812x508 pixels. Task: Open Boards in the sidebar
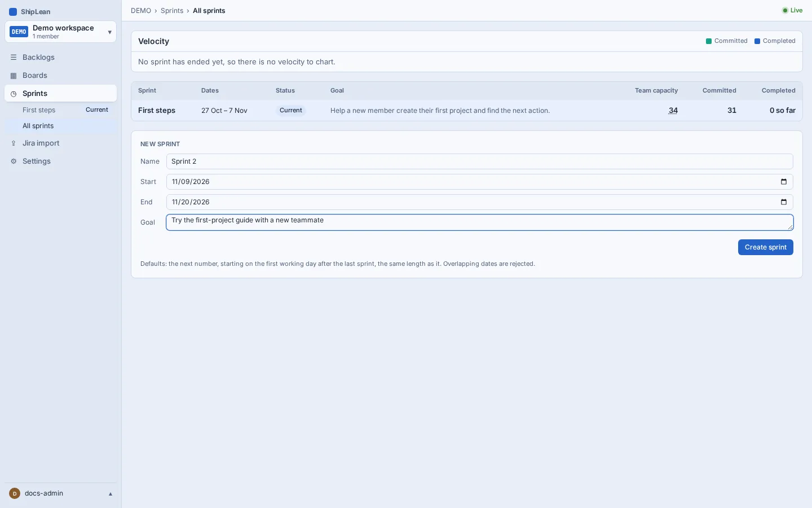(x=60, y=76)
